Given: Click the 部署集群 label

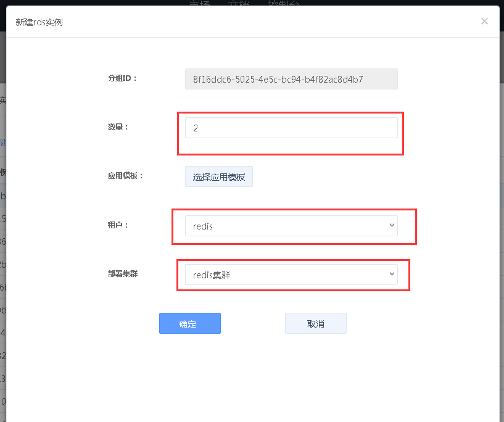Looking at the screenshot, I should tap(123, 273).
